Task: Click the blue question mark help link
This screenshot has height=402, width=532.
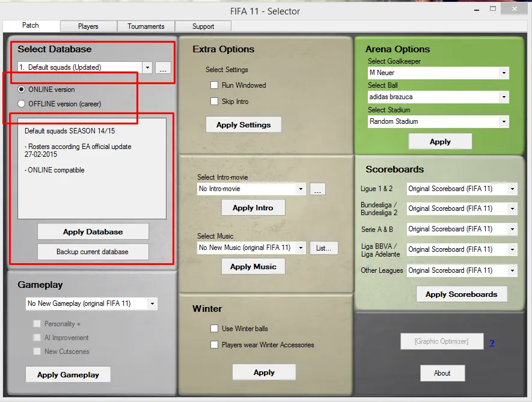Action: [492, 343]
